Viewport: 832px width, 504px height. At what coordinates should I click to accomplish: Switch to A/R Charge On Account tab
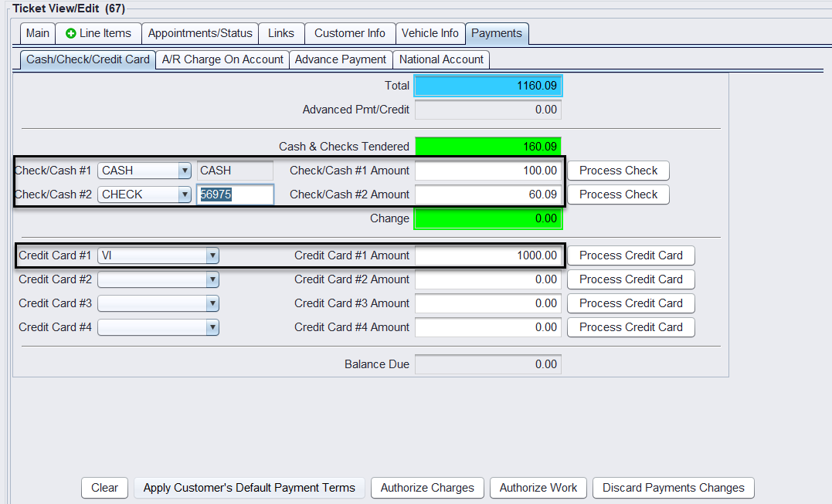point(222,59)
